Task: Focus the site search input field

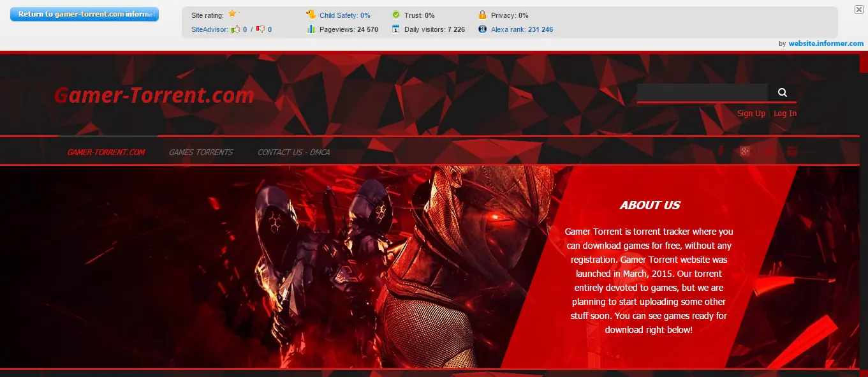Action: (703, 92)
